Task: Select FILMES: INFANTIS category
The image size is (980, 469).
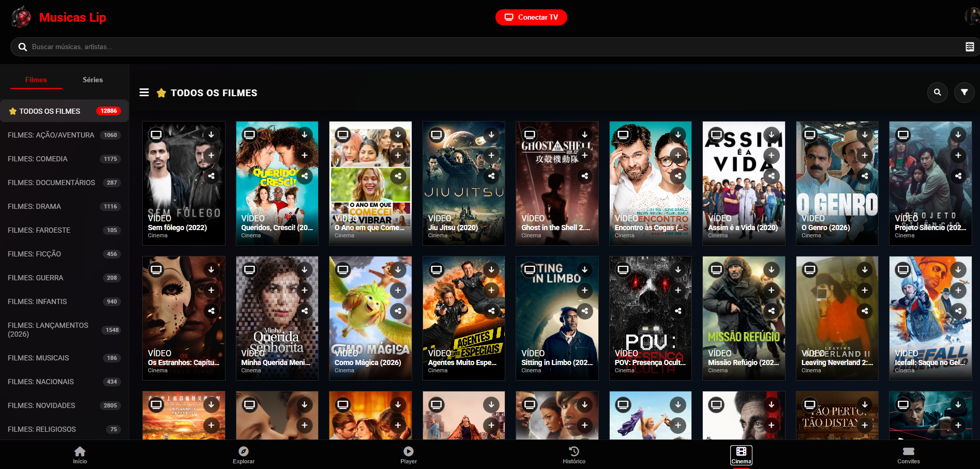Action: coord(64,301)
